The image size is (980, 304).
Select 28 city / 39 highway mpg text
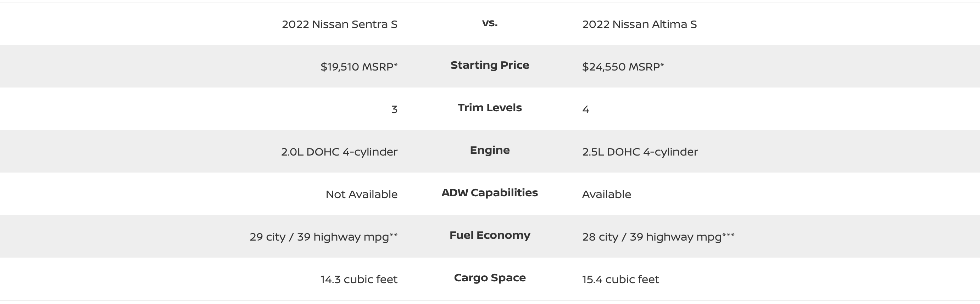coord(658,237)
